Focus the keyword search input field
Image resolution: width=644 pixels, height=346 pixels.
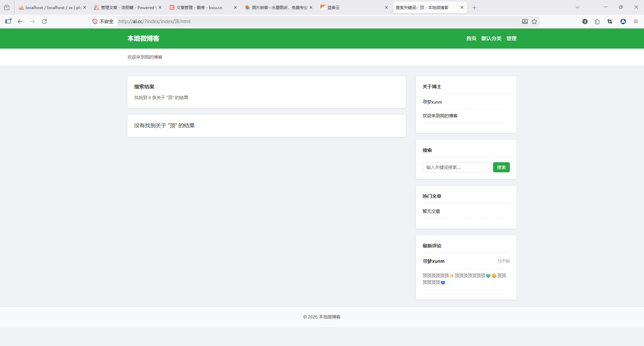tap(457, 167)
